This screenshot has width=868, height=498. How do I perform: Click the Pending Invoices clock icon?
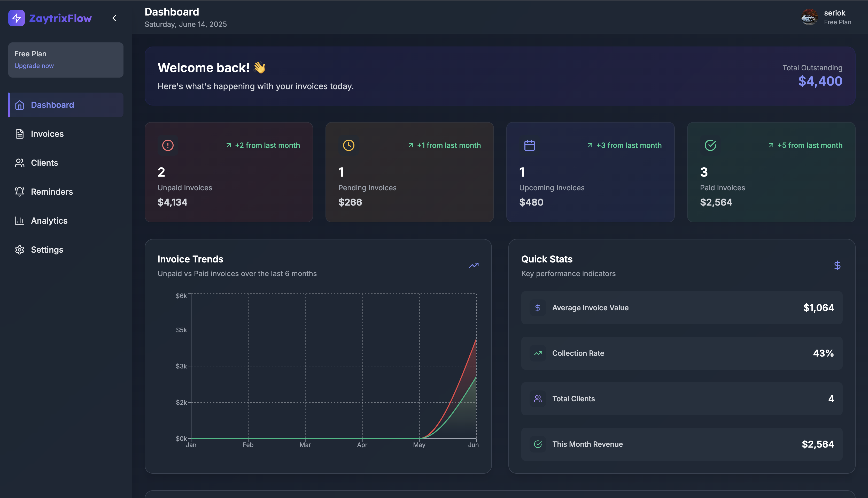[348, 145]
